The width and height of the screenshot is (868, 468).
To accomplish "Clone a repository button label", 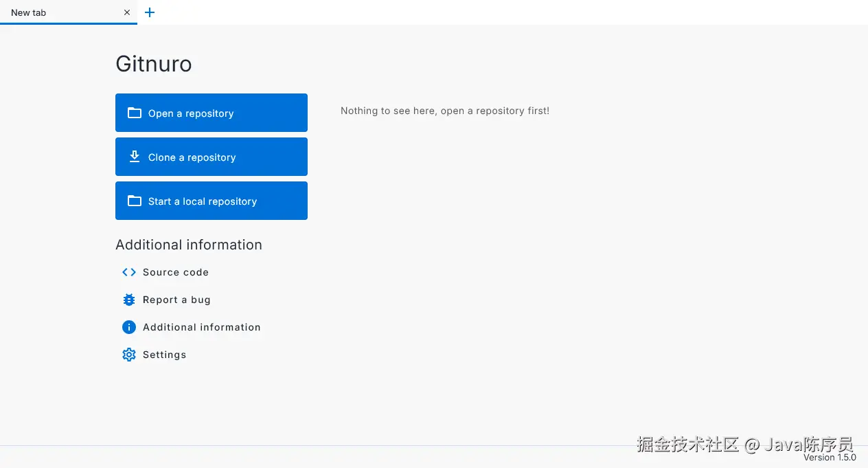I will (192, 157).
